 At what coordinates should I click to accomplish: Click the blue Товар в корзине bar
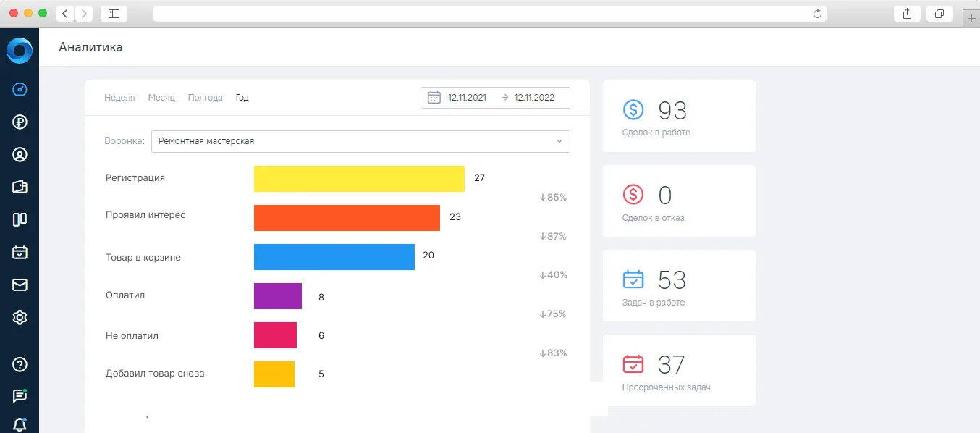(334, 257)
